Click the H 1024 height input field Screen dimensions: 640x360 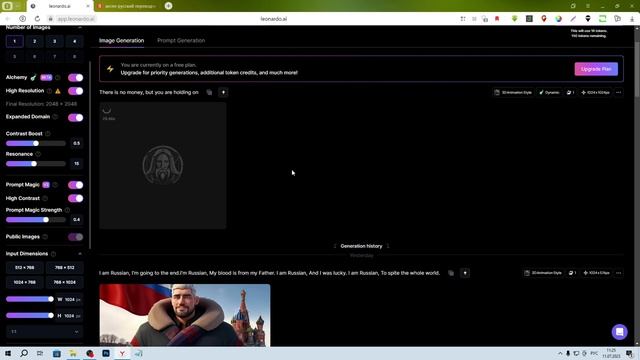coord(69,316)
